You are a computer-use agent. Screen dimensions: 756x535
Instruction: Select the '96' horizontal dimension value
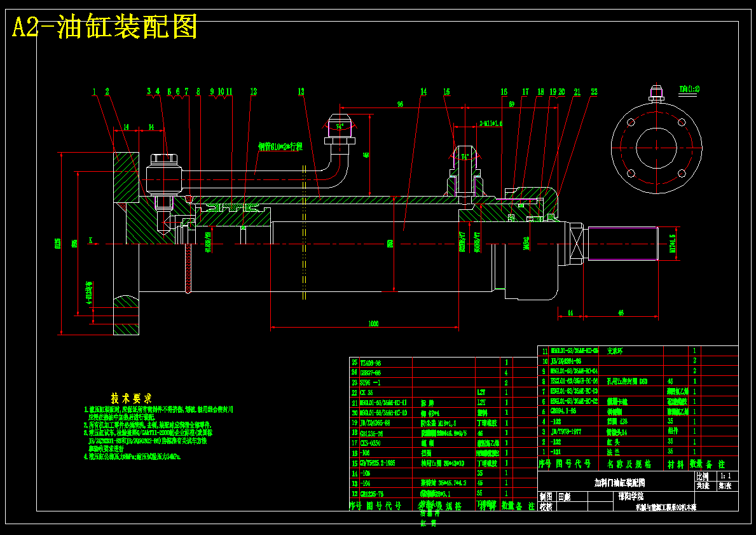400,104
